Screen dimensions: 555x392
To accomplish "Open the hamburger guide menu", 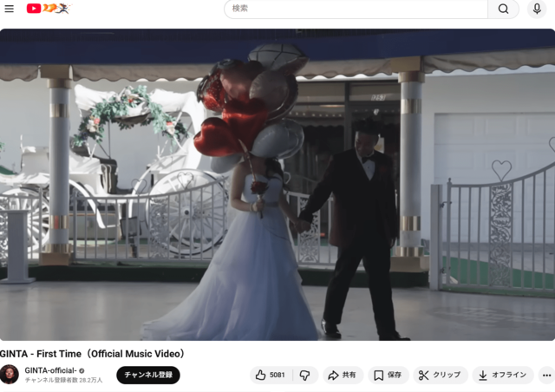I will pyautogui.click(x=9, y=9).
